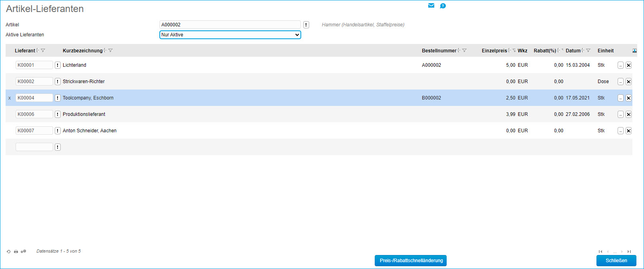Click the refresh icon in footer
The image size is (644, 269).
8,251
